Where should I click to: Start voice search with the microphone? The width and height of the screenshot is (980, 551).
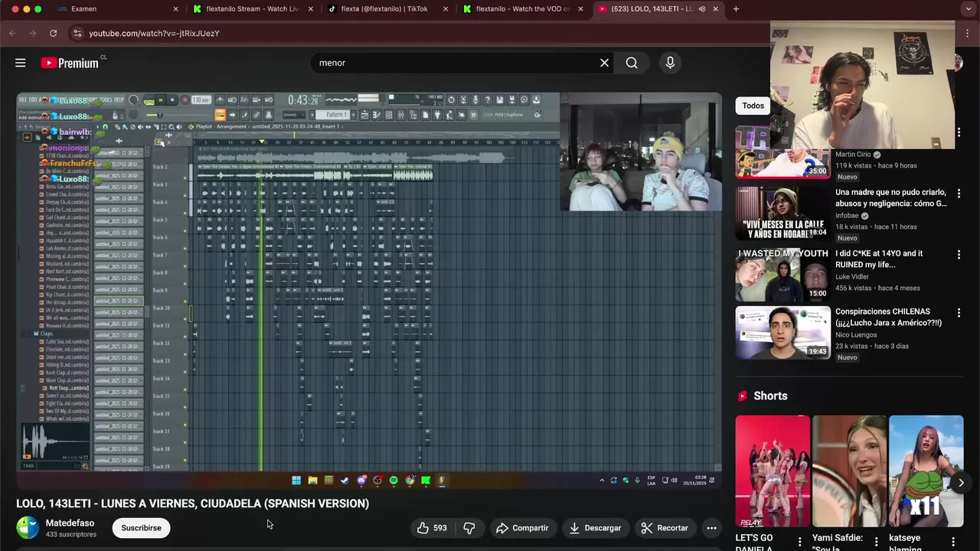tap(670, 63)
